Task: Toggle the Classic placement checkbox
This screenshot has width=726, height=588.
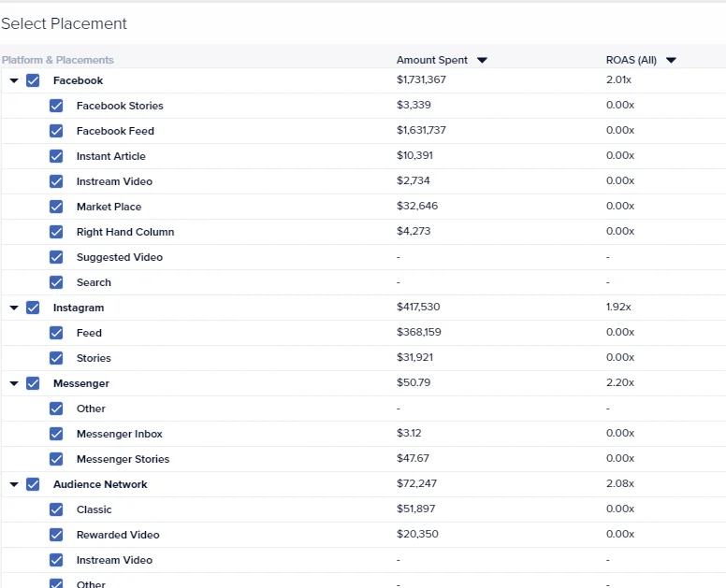Action: tap(56, 509)
